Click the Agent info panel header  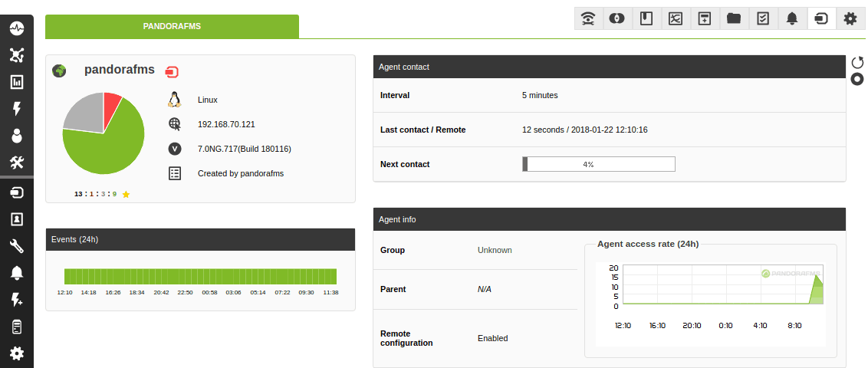[x=610, y=220]
